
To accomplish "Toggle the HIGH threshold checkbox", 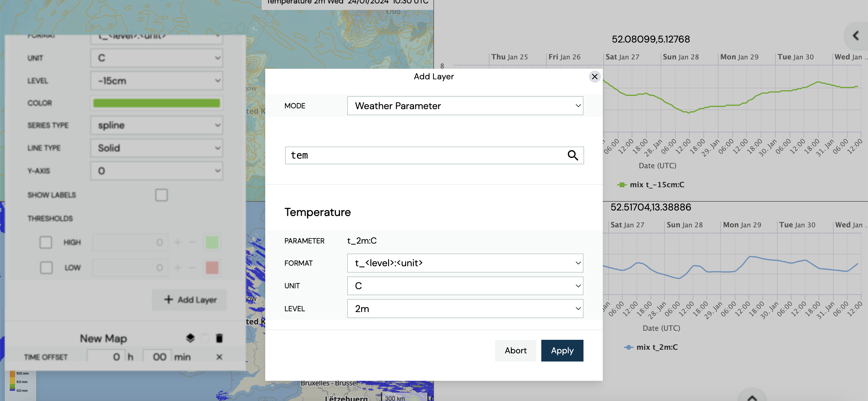I will tap(46, 242).
